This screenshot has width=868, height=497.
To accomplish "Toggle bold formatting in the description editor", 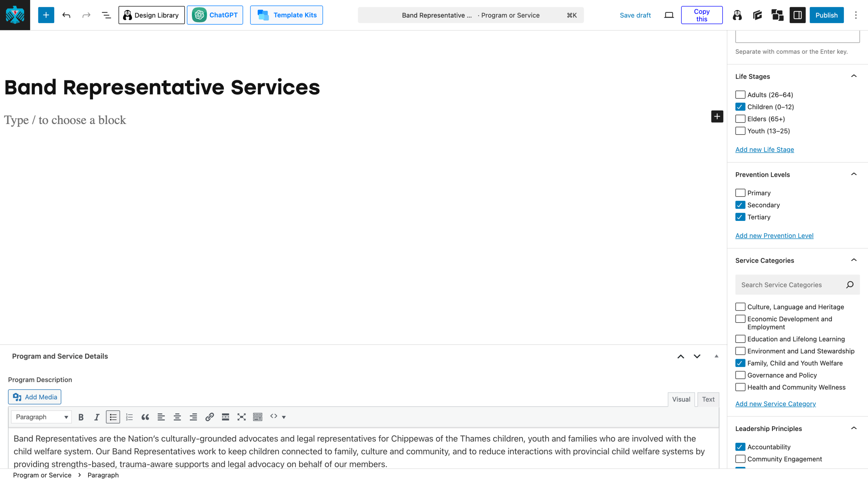I will pyautogui.click(x=81, y=417).
